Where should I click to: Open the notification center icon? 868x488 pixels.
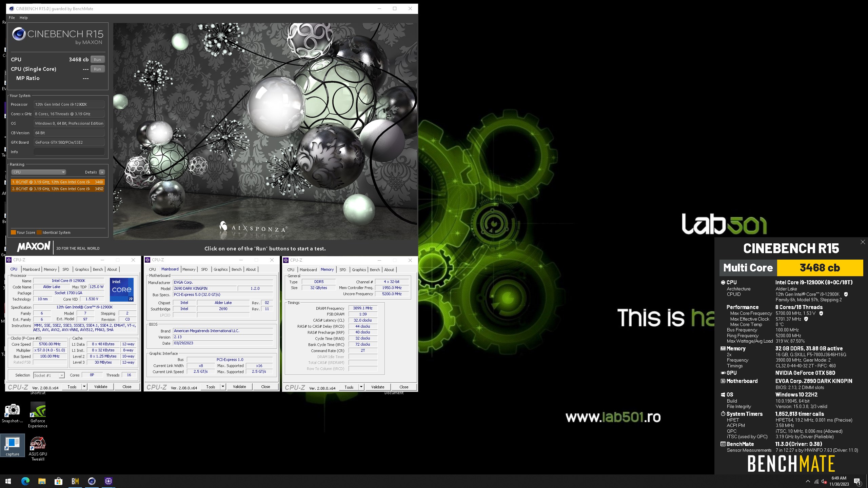click(x=857, y=481)
